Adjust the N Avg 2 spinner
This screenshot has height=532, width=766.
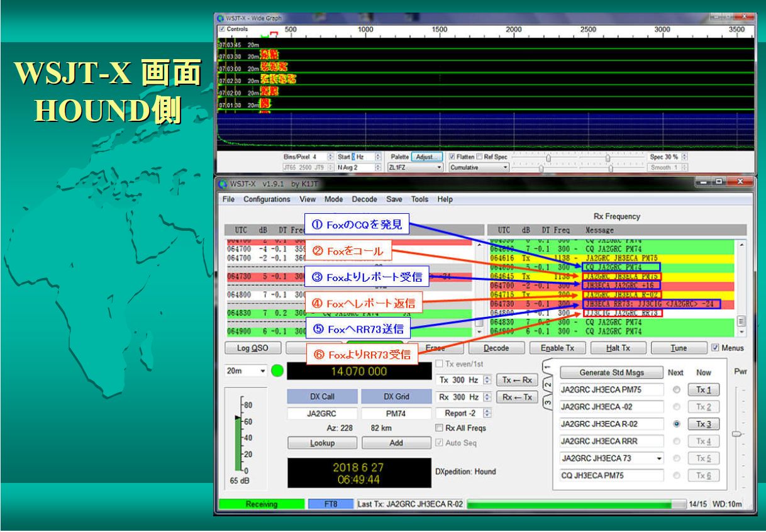(378, 168)
